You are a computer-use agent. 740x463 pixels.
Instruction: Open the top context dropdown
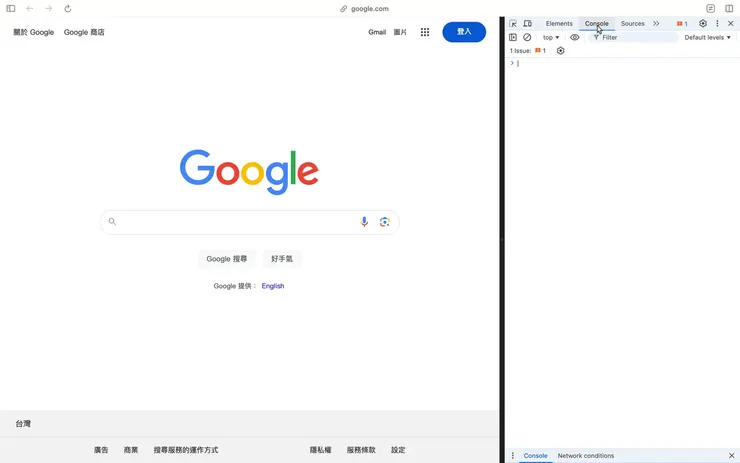pyautogui.click(x=551, y=37)
